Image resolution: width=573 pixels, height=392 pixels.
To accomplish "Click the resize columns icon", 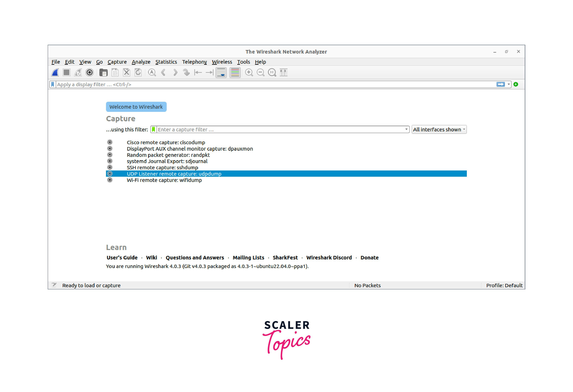I will point(283,72).
